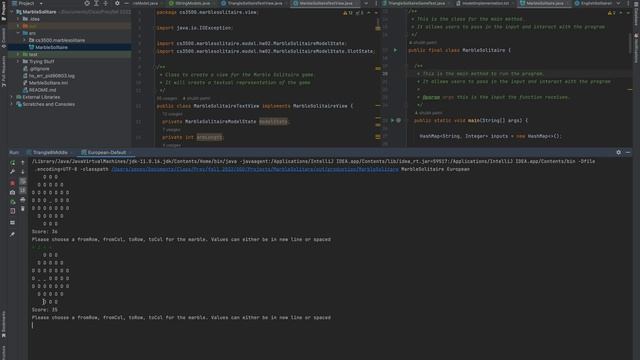640x360 pixels.
Task: Expand the cs3500.marblesolitaire package
Action: pos(24,40)
